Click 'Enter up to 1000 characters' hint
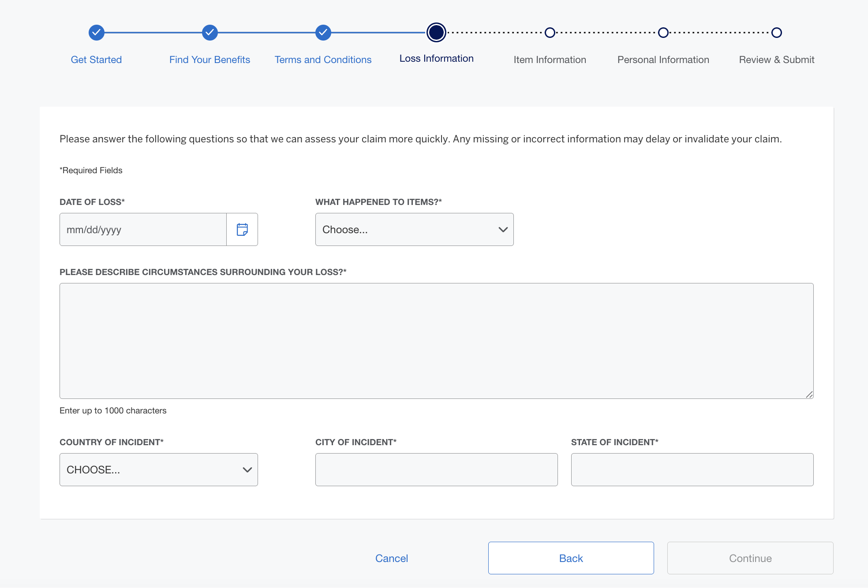Image resolution: width=868 pixels, height=588 pixels. 113,410
